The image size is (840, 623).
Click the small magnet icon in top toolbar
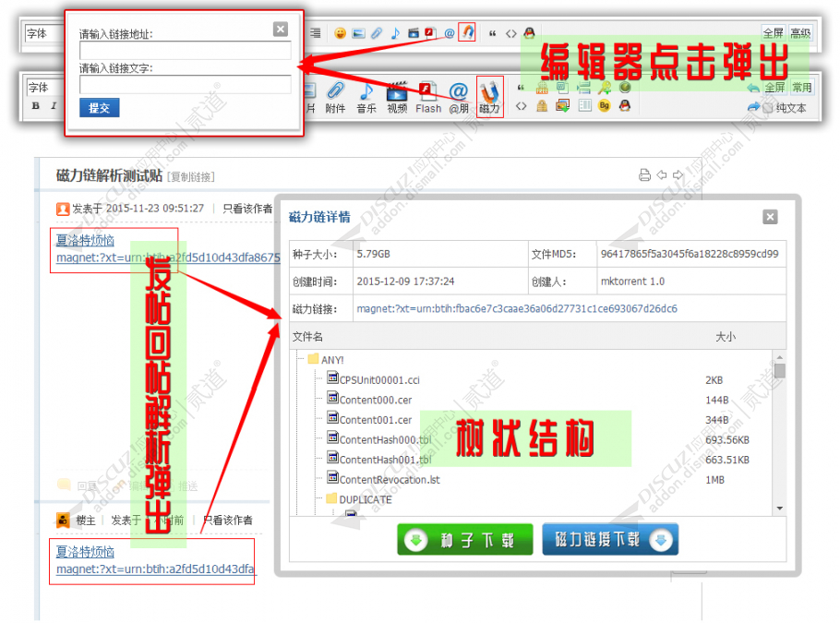pos(468,32)
